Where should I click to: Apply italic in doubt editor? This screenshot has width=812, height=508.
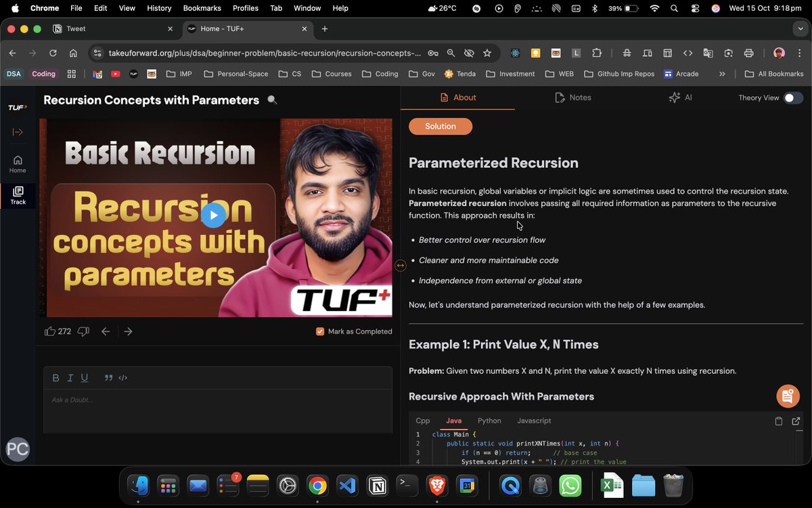click(70, 378)
